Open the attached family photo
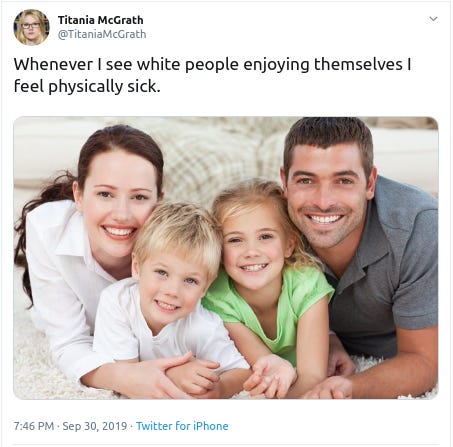453x447 pixels. point(226,258)
